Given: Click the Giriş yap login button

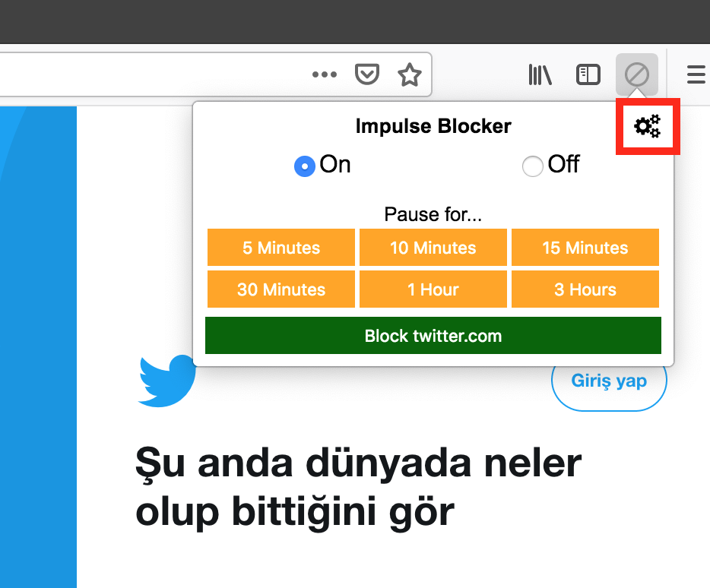Looking at the screenshot, I should coord(609,381).
